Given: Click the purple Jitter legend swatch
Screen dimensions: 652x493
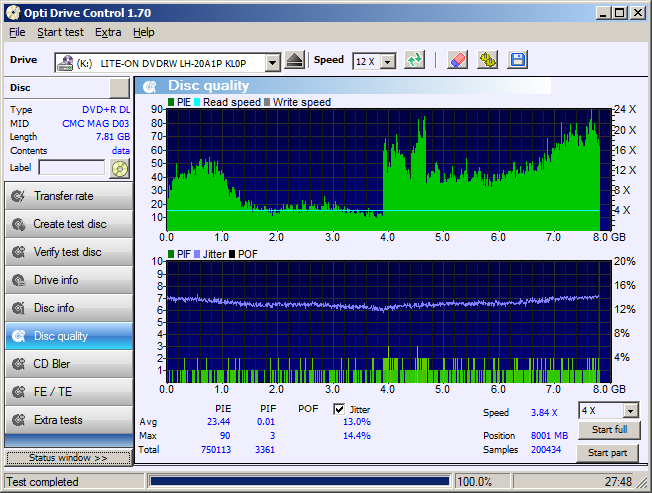Looking at the screenshot, I should [x=197, y=254].
